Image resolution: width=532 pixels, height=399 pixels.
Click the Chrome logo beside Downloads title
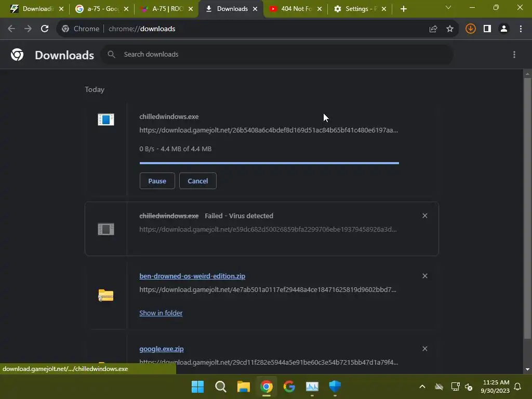pos(17,55)
